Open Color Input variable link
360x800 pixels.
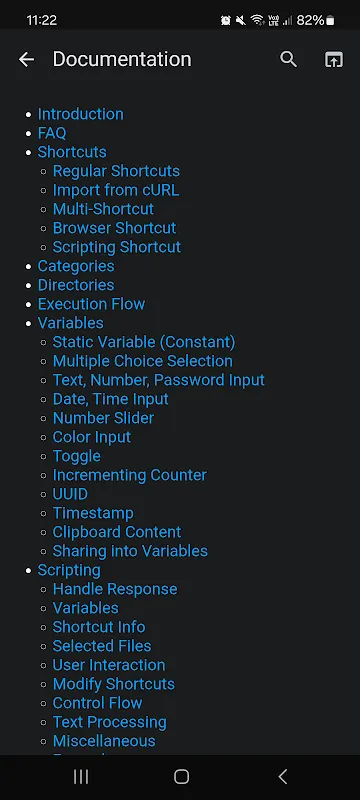coord(92,437)
